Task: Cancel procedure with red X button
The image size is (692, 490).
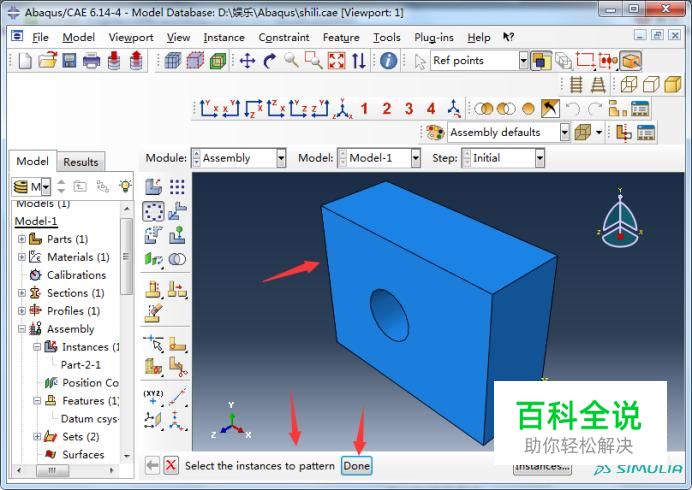Action: pos(171,465)
